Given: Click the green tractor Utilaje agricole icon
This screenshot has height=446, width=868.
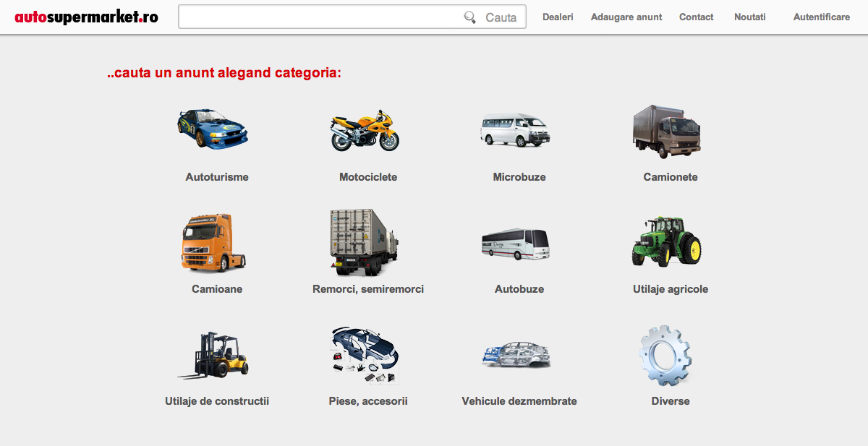Looking at the screenshot, I should click(667, 241).
